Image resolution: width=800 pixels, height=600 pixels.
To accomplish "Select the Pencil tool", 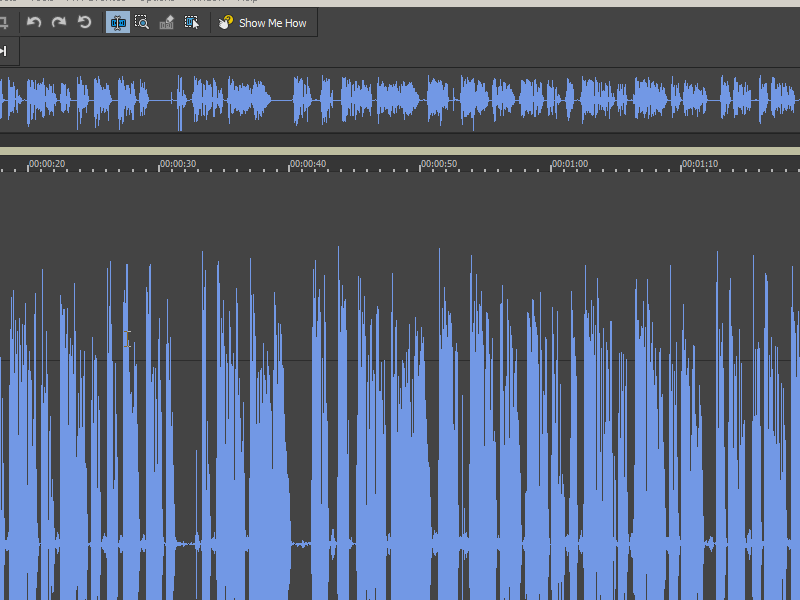I will pos(167,22).
